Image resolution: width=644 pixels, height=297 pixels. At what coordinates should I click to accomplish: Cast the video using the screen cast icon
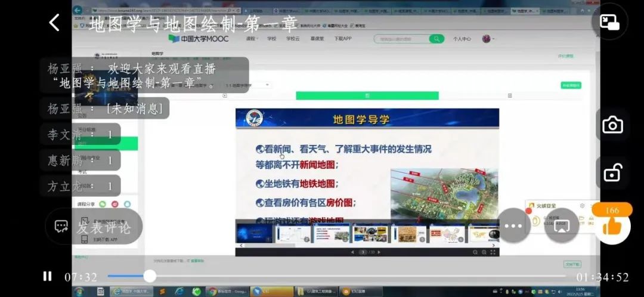click(x=562, y=226)
